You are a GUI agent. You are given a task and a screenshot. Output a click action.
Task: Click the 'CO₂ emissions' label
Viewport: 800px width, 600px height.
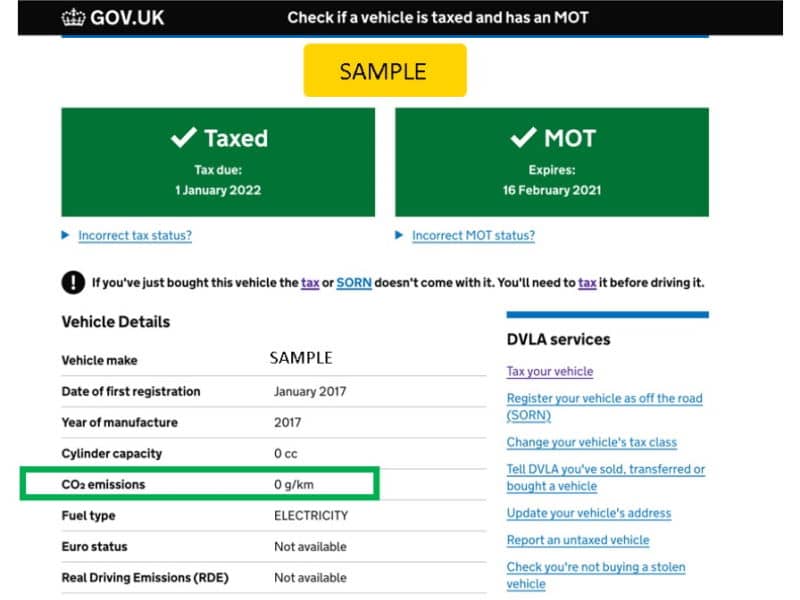(x=103, y=485)
